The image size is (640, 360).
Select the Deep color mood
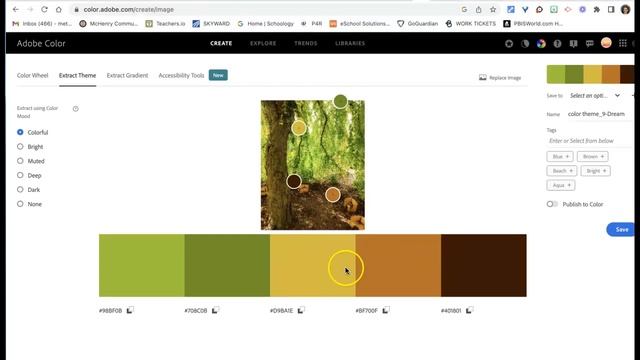pos(20,175)
